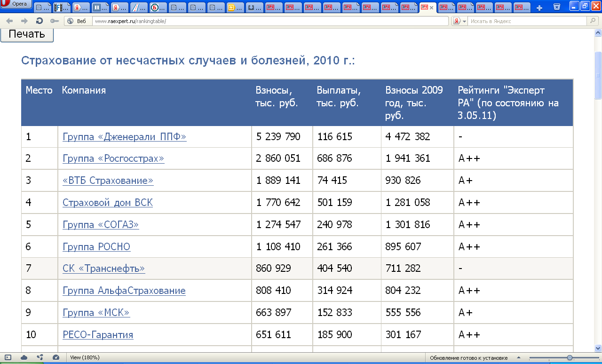Switch to the pause-icon tab
Screen dimensions: 602x364
100,8
